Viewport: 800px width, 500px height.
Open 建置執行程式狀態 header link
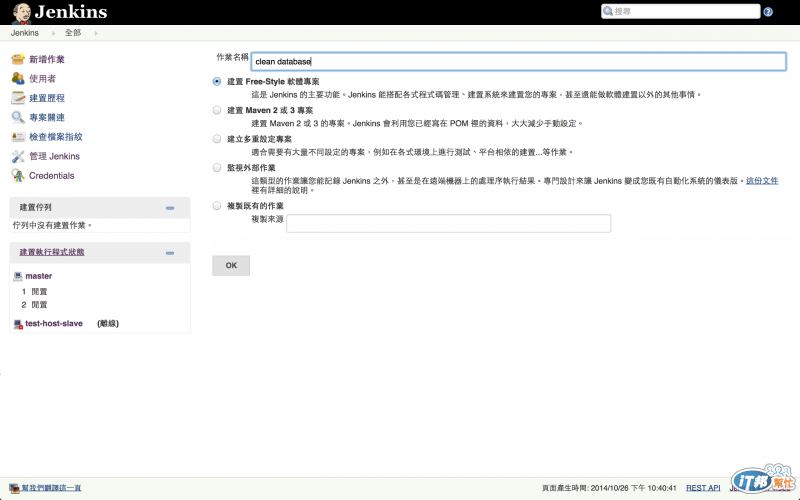pyautogui.click(x=52, y=252)
